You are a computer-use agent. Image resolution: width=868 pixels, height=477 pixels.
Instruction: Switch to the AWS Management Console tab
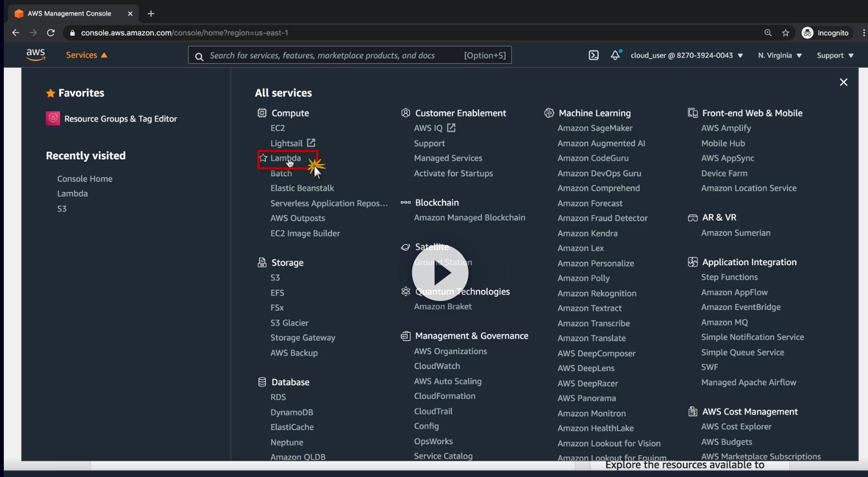[x=70, y=14]
